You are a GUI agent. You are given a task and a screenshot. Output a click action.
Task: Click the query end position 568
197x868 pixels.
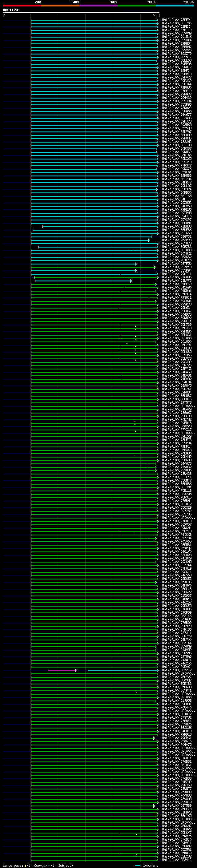155,15
